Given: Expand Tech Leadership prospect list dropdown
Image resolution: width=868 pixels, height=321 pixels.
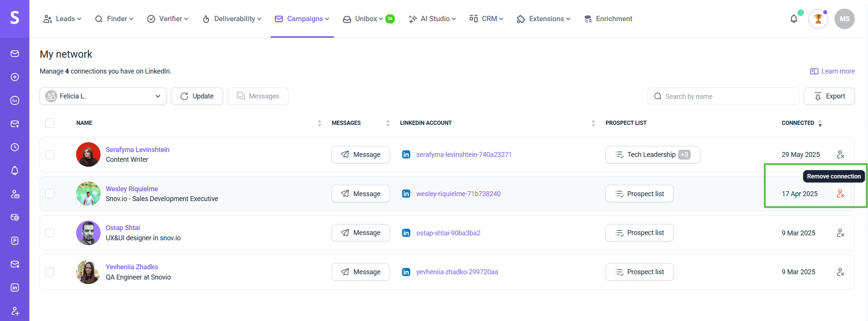Looking at the screenshot, I should (653, 155).
